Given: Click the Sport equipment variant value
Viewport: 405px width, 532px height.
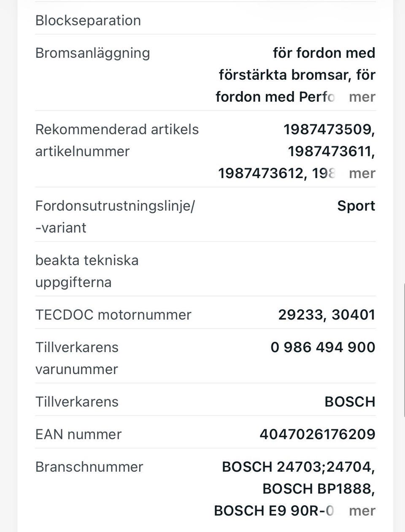Looking at the screenshot, I should [356, 206].
